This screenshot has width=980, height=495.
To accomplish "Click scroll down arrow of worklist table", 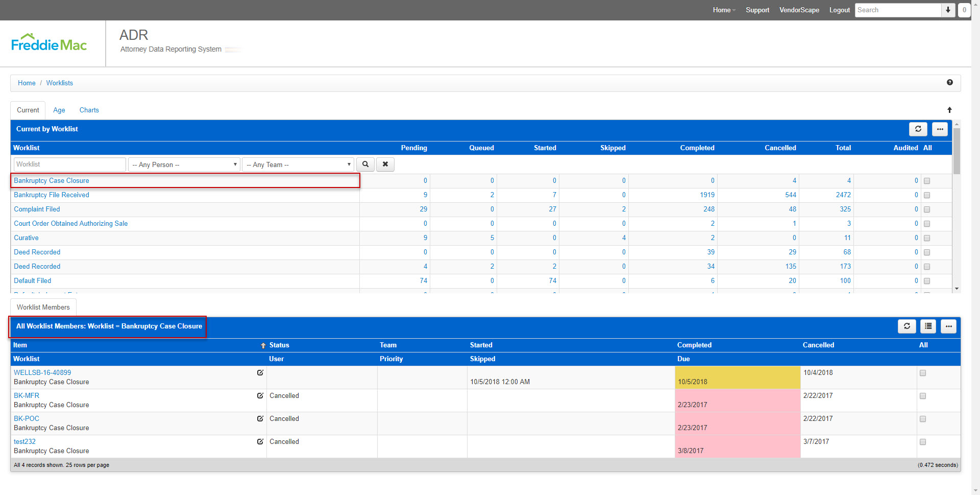I will click(957, 289).
